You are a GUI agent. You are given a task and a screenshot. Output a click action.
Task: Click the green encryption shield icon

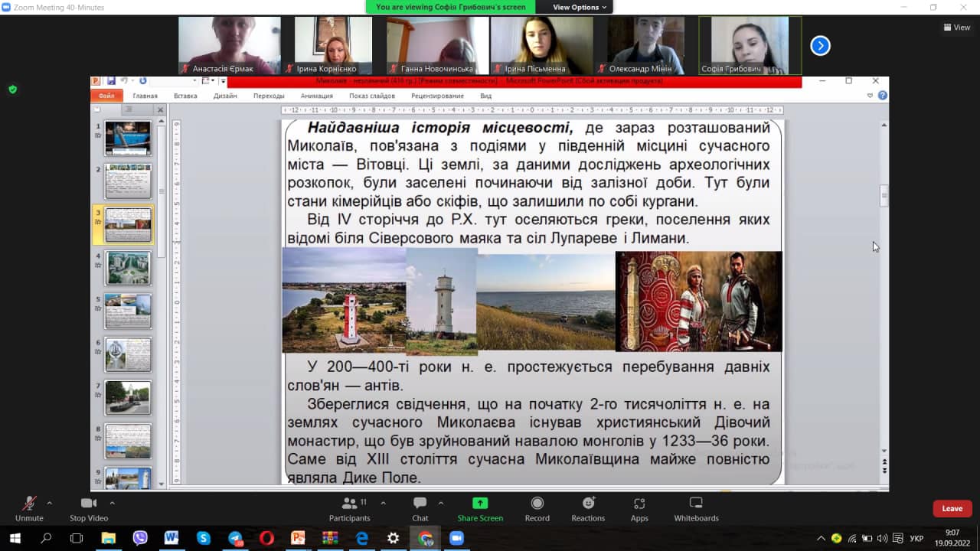click(x=12, y=90)
